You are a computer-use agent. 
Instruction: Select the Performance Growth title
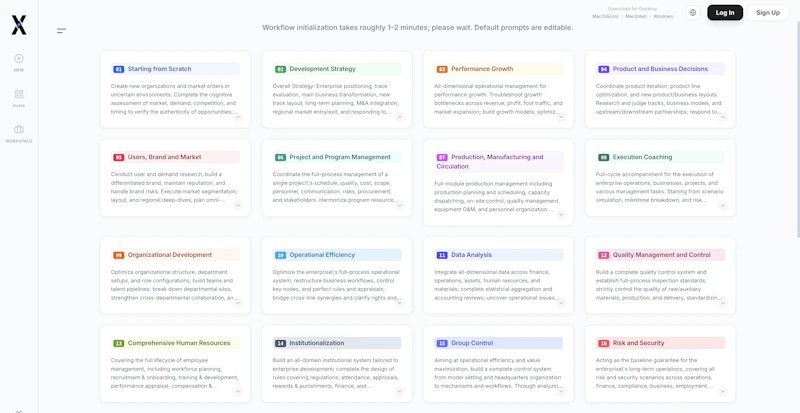(482, 69)
